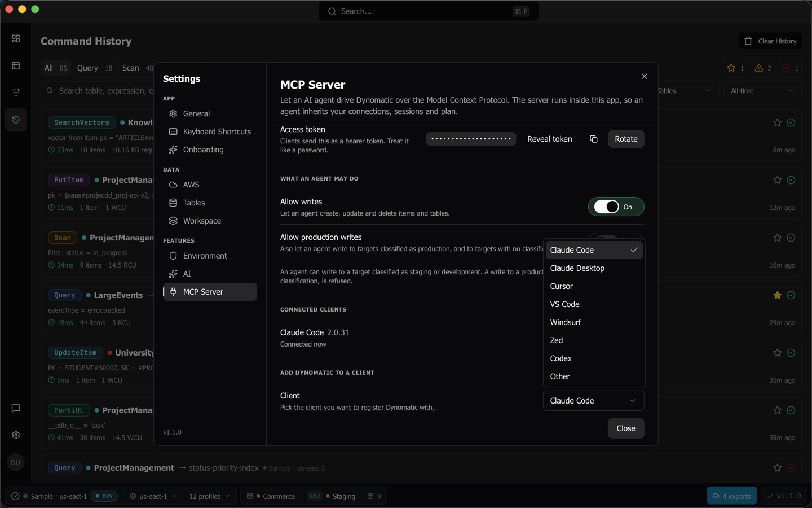Open the DU user avatar

[16, 462]
